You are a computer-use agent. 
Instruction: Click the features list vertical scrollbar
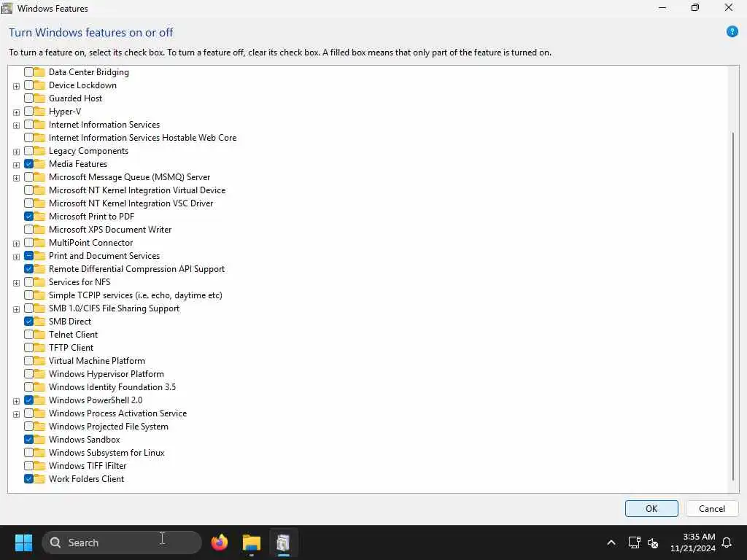pos(733,306)
